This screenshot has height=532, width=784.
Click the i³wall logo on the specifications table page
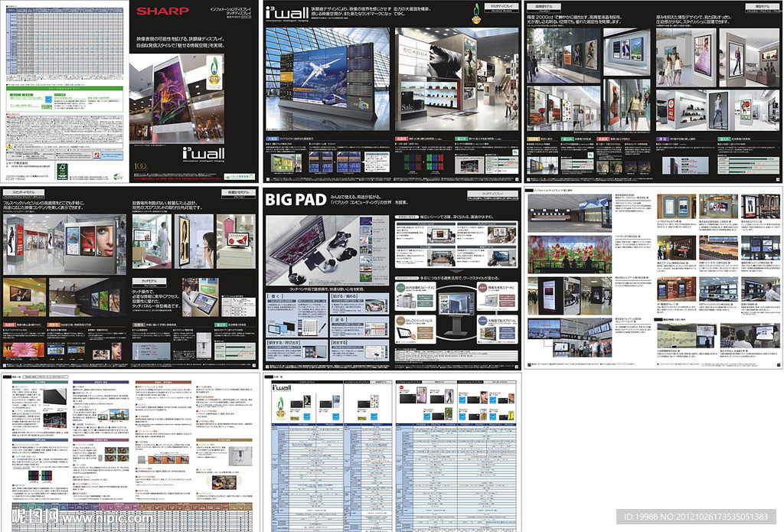coord(282,387)
